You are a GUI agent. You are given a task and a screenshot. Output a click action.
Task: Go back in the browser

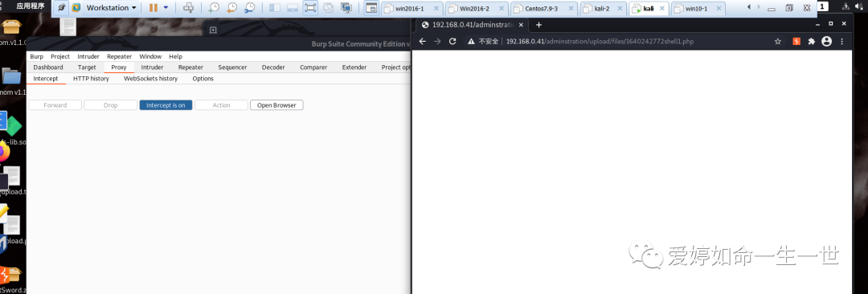click(x=423, y=42)
